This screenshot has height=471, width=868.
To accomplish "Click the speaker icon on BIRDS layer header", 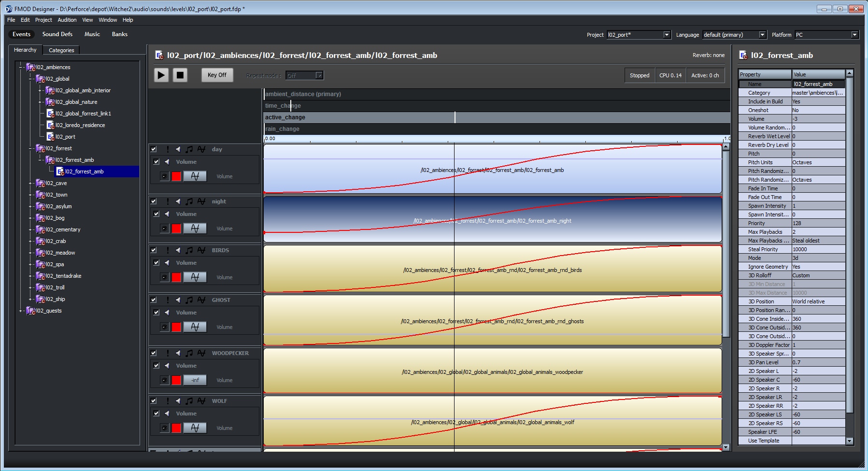I will click(x=178, y=250).
